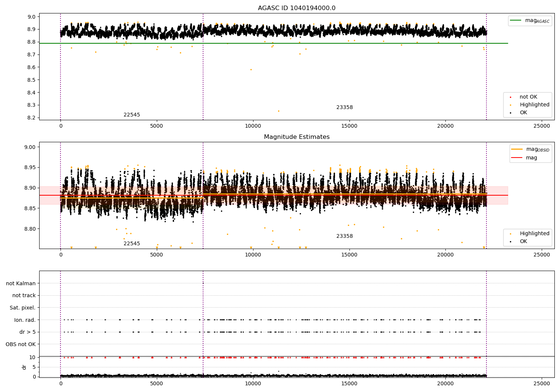560x392 pixels.
Task: Click the 8.4 y-axis tick label
Action: [31, 93]
